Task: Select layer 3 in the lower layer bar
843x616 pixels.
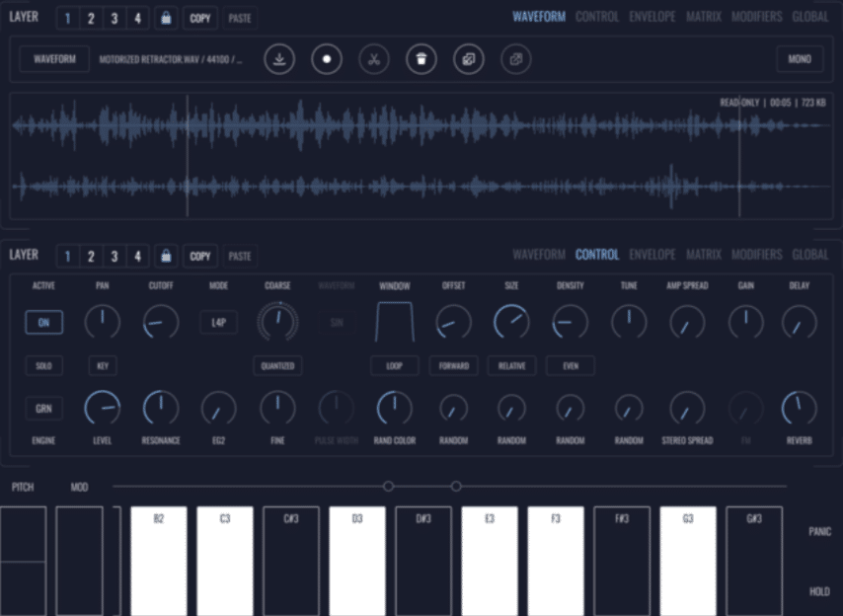Action: click(x=114, y=256)
